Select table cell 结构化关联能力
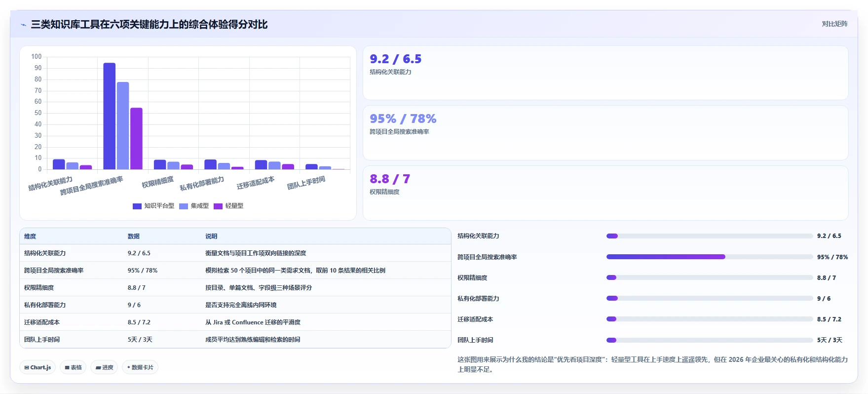Image resolution: width=868 pixels, height=394 pixels. [x=45, y=253]
